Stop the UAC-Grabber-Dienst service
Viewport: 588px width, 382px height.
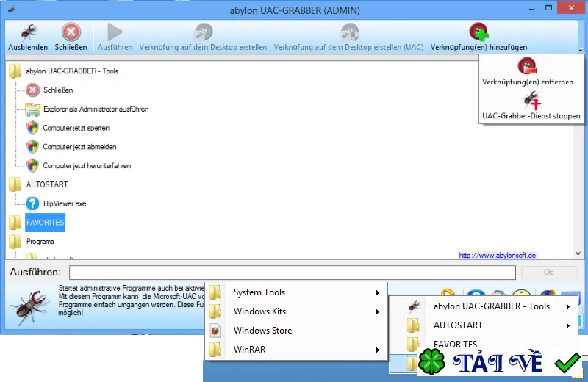[x=531, y=107]
